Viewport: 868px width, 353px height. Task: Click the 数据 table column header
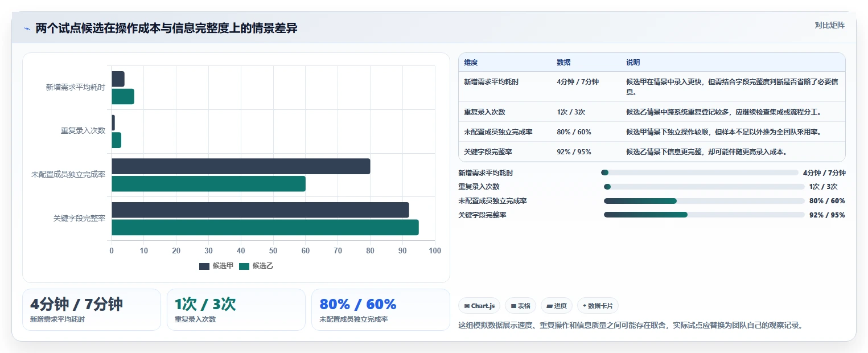[563, 62]
